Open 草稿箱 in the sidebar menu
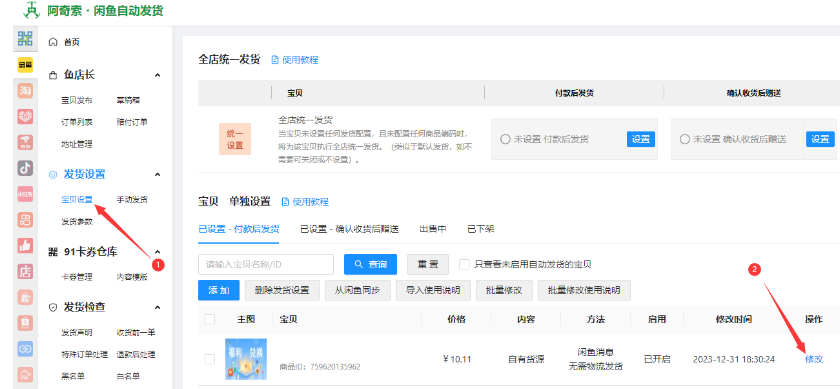This screenshot has height=389, width=840. [129, 100]
